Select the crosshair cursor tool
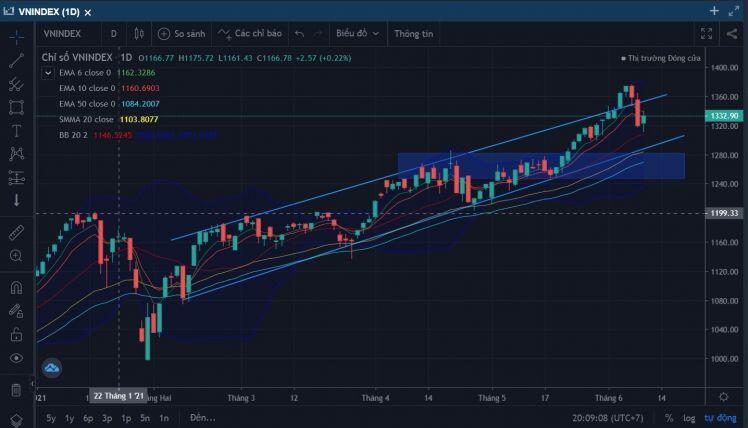Image resolution: width=748 pixels, height=428 pixels. (x=16, y=37)
